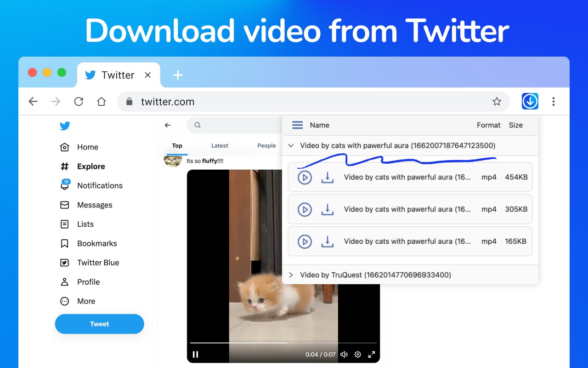The width and height of the screenshot is (588, 368).
Task: Open Notifications with 19 badge
Action: pos(91,185)
